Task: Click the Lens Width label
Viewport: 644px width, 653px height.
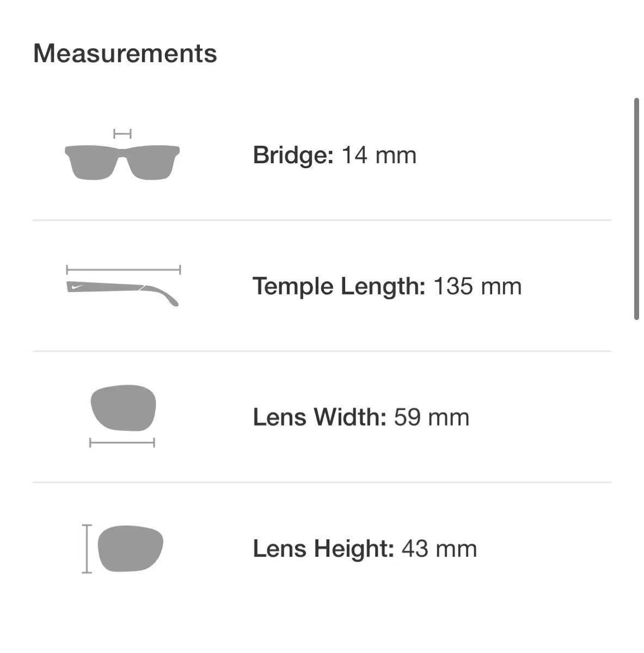Action: coord(320,417)
